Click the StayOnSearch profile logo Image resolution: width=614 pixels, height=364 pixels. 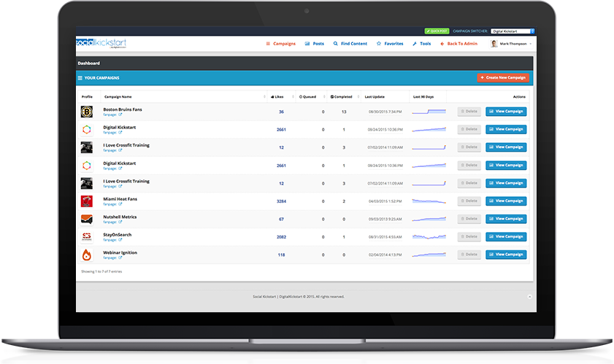87,237
